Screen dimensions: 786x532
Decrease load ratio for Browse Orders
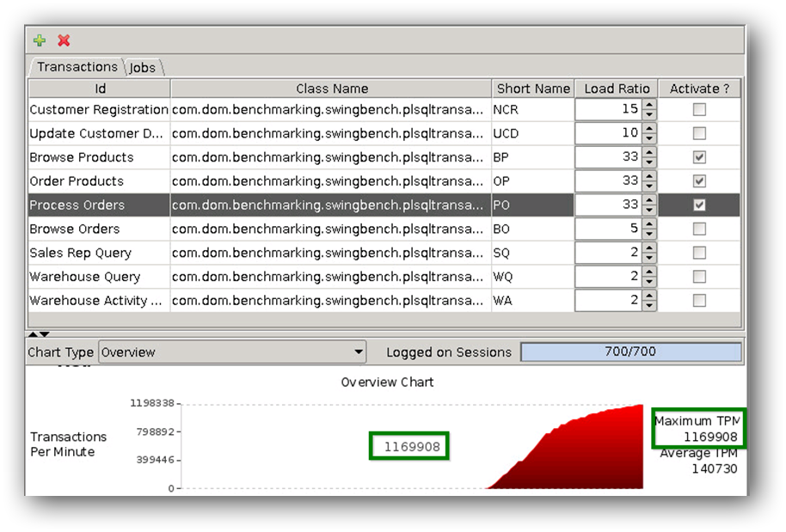click(649, 234)
